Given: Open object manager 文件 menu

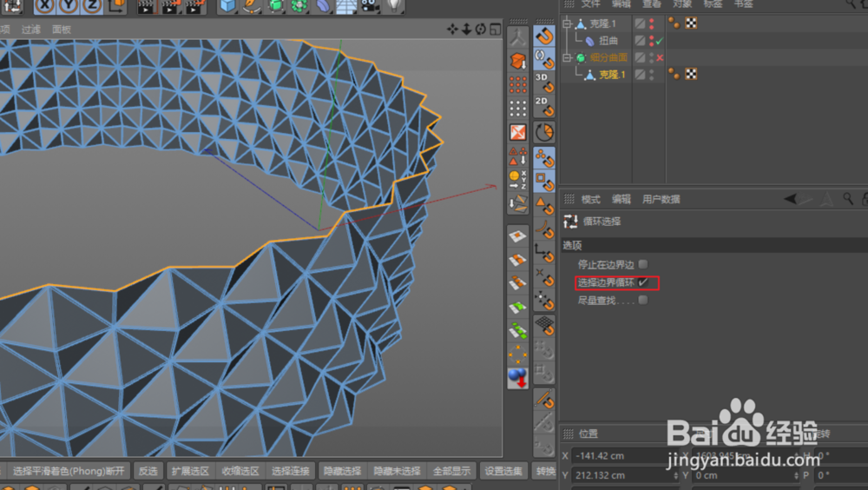Looking at the screenshot, I should point(590,4).
